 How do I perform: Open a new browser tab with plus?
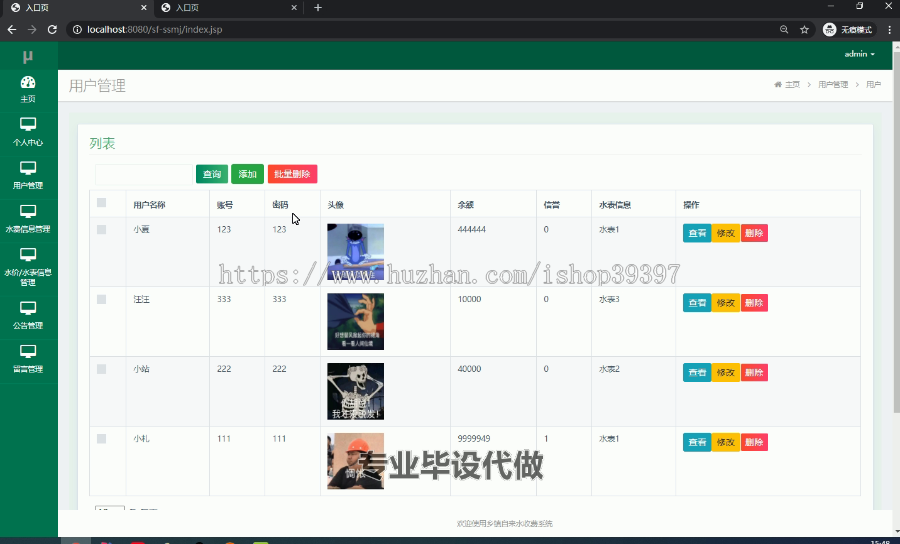coord(317,7)
